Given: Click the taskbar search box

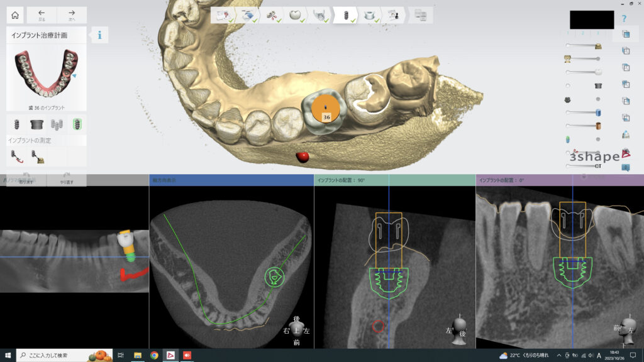Looking at the screenshot, I should point(65,356).
